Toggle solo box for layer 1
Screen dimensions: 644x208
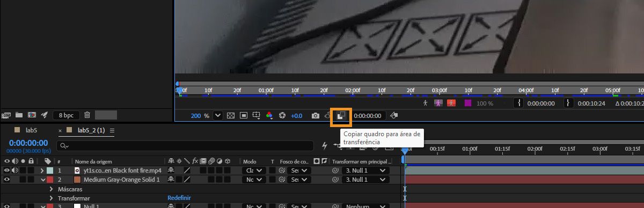23,170
